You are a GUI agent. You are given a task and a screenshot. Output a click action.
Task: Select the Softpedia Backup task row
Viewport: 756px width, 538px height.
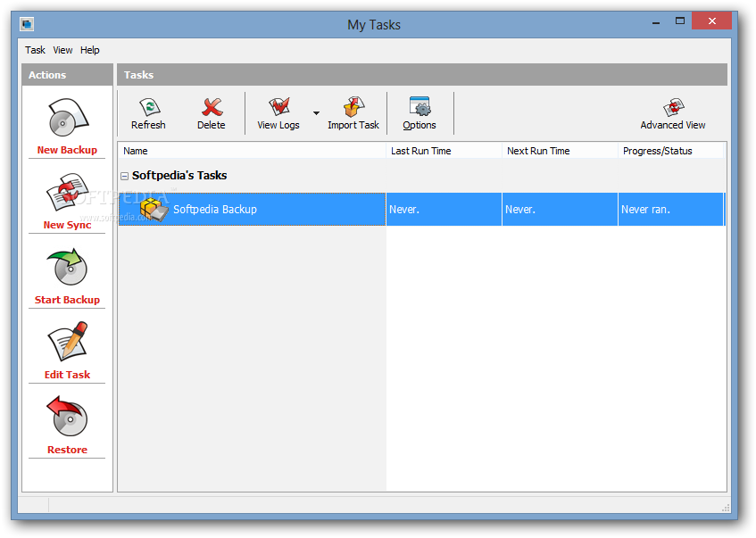(421, 209)
